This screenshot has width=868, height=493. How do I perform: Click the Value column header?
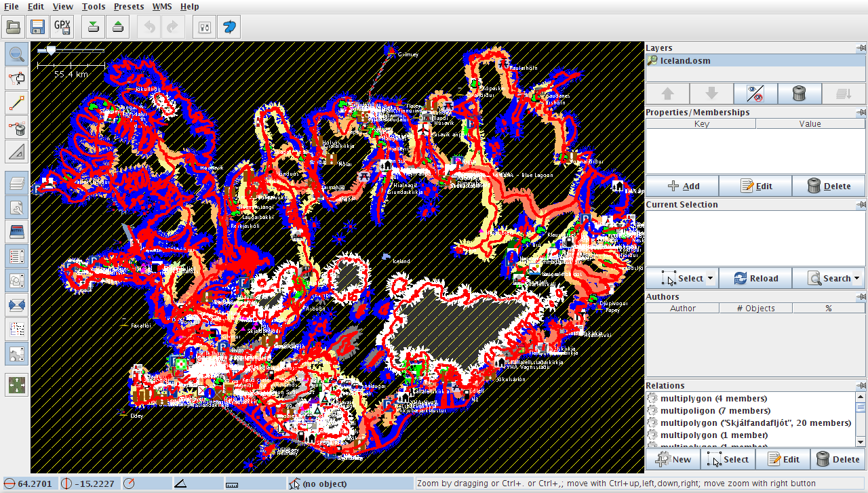click(x=810, y=124)
